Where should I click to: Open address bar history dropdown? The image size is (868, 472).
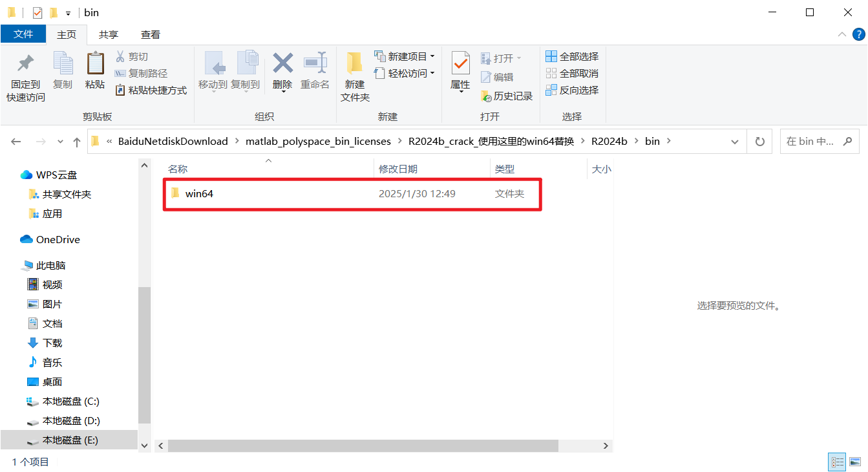click(x=735, y=142)
